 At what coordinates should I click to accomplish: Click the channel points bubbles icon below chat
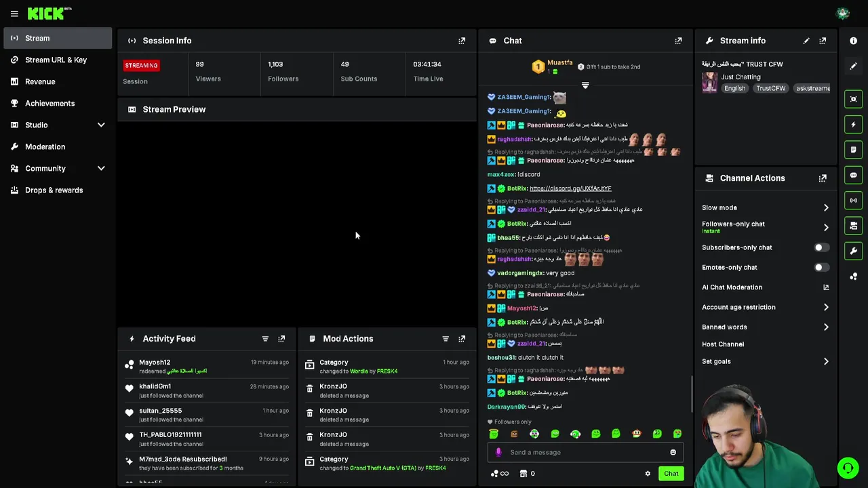[x=494, y=474]
